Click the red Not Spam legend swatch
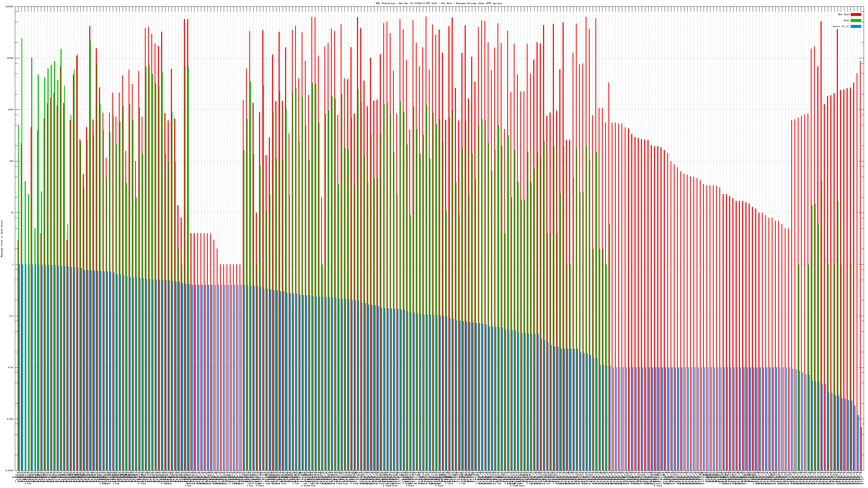The image size is (868, 488). click(x=856, y=14)
